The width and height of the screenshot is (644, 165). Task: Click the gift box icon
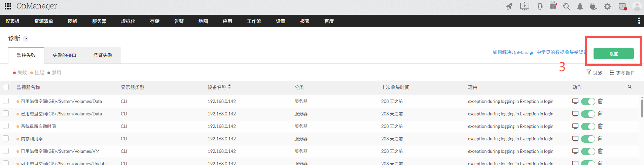pos(553,6)
